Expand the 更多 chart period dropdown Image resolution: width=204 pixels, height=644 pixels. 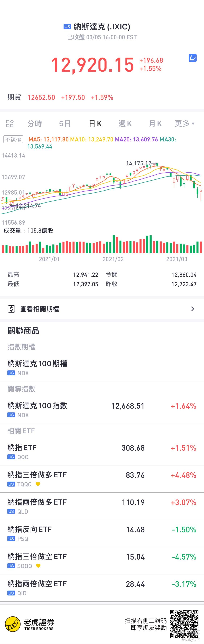coord(185,124)
